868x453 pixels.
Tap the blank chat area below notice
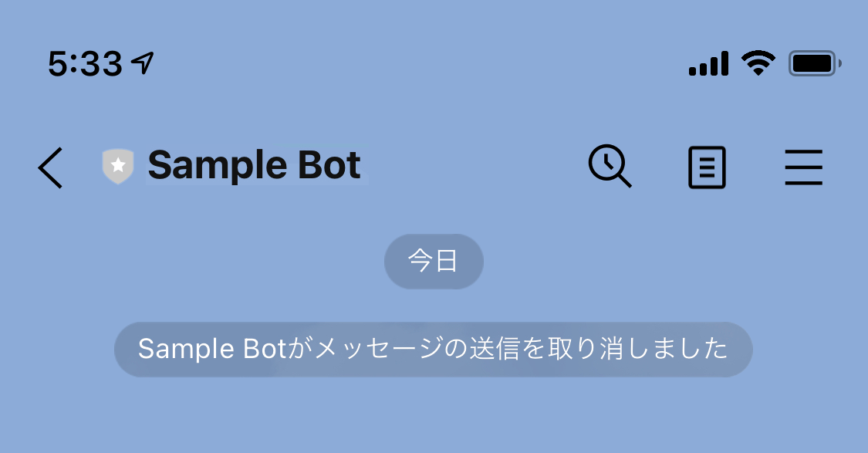tap(434, 417)
